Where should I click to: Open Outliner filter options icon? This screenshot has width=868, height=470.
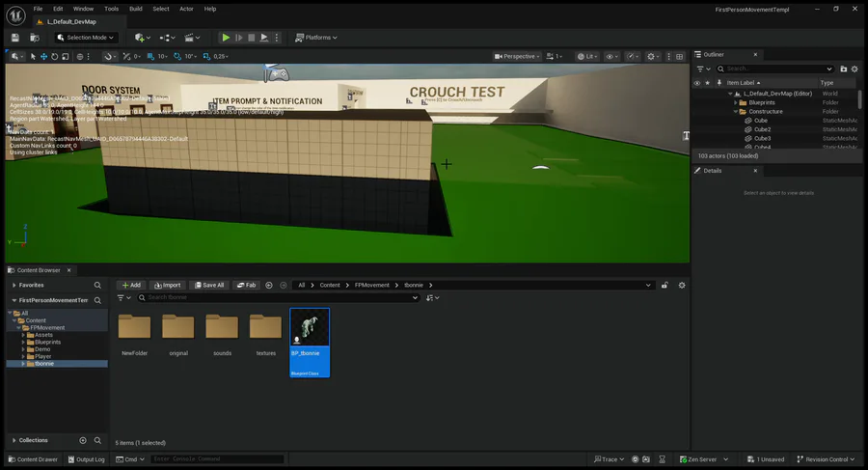click(703, 69)
